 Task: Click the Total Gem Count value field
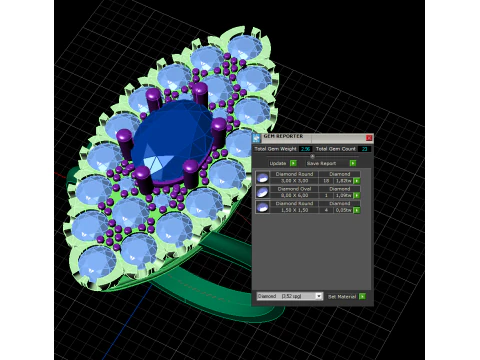click(x=364, y=149)
